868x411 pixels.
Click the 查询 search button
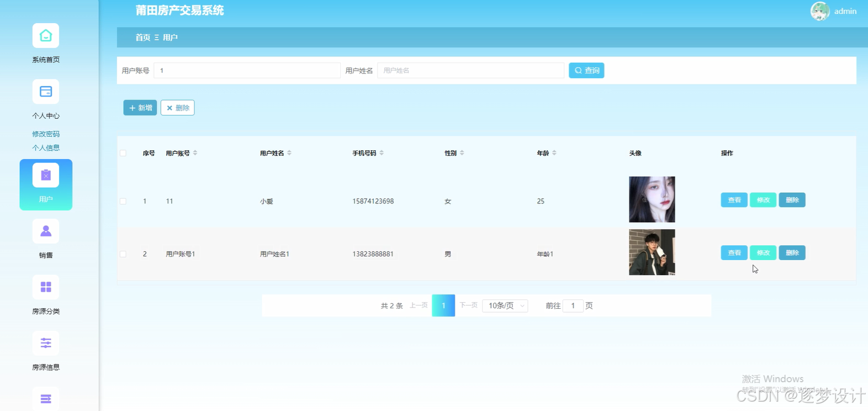click(x=586, y=70)
